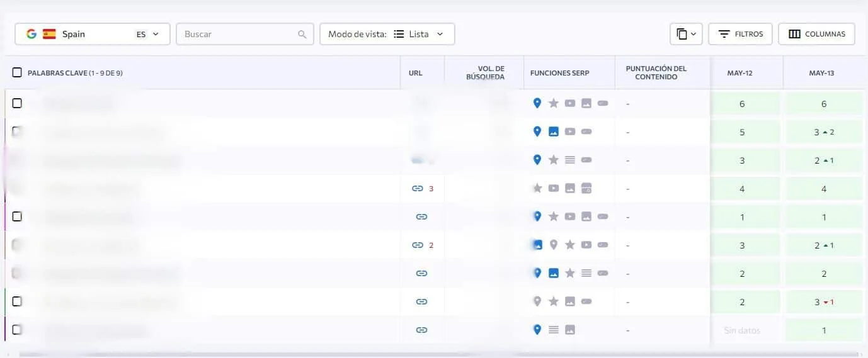
Task: Click the gray pin icon in the 3 ▼1 row
Action: click(x=537, y=301)
